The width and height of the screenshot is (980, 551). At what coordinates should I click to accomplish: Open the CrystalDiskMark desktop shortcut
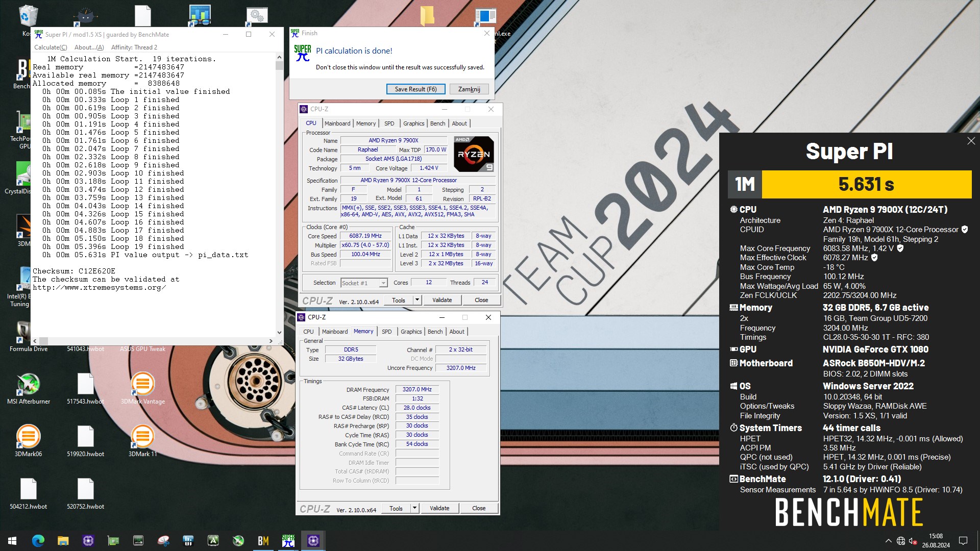(23, 179)
